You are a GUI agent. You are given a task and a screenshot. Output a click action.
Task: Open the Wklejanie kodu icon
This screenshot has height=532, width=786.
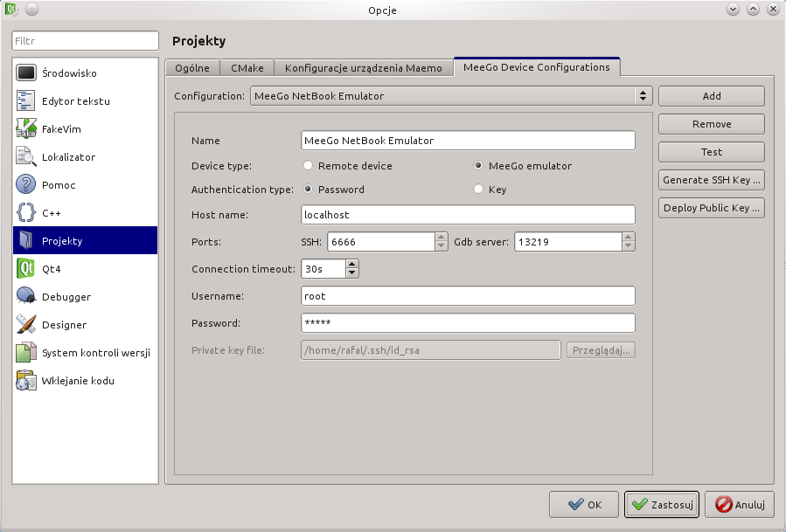[26, 381]
